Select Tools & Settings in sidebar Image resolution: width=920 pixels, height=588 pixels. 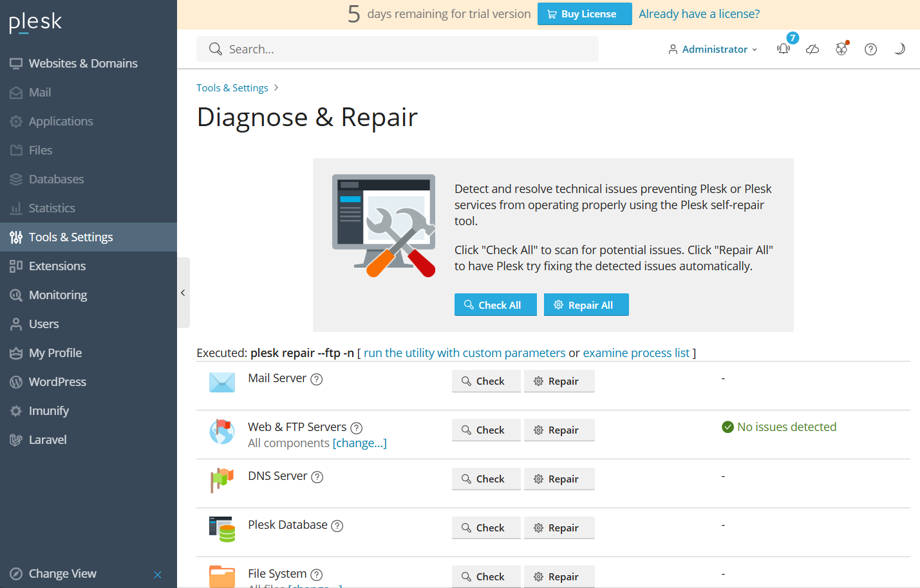click(88, 237)
